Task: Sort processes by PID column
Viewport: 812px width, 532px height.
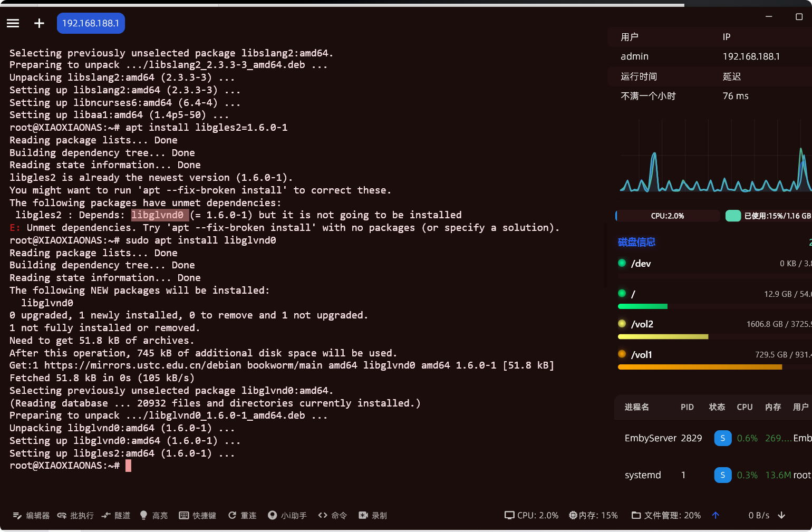Action: [687, 407]
